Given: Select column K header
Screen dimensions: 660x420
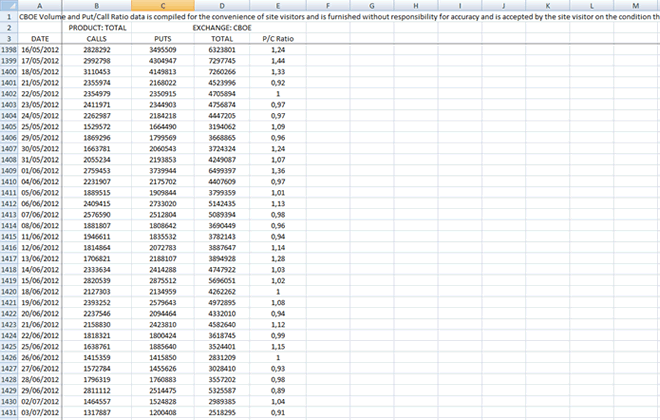Looking at the screenshot, I should [548, 5].
